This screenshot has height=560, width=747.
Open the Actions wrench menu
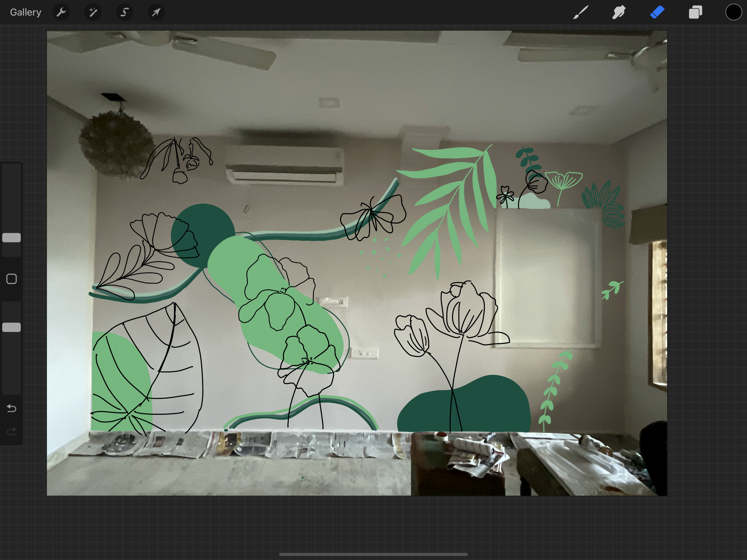61,13
